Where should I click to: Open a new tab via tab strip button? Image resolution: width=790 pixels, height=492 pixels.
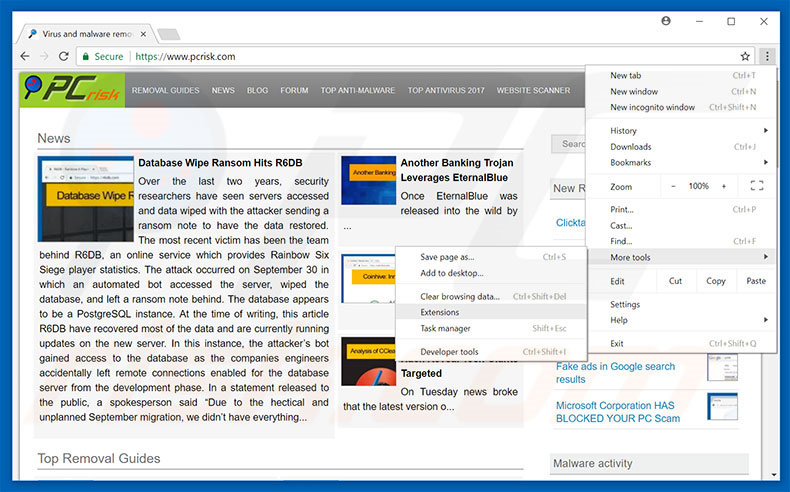(x=168, y=34)
